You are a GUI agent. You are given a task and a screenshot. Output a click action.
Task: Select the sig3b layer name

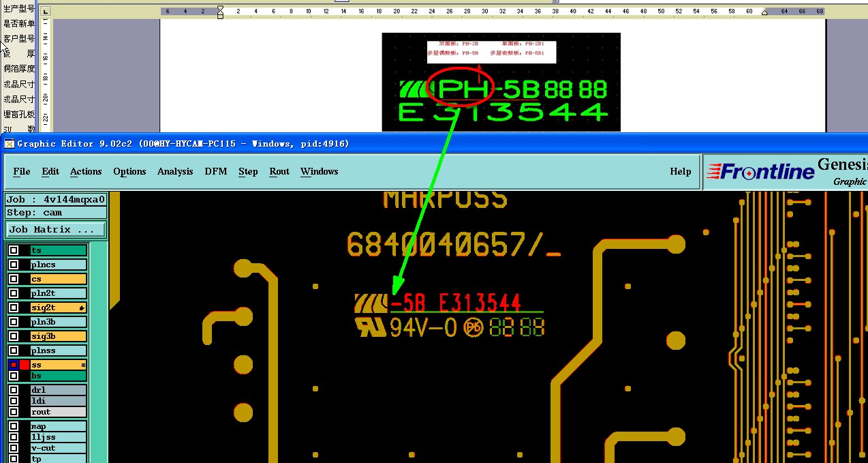[x=59, y=336]
